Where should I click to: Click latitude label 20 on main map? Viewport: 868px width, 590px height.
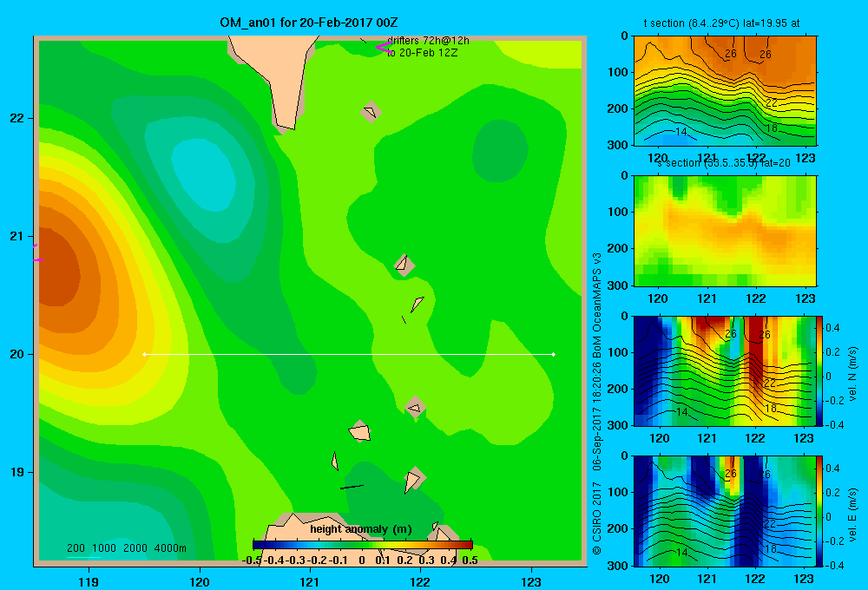(x=17, y=354)
